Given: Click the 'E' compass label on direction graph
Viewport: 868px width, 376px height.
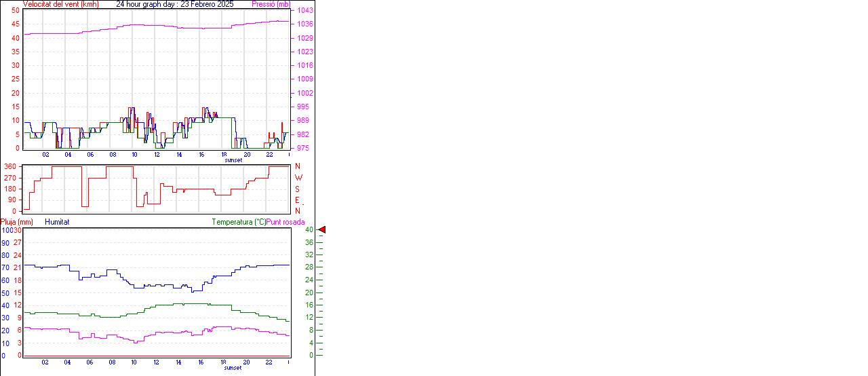Looking at the screenshot, I should click(297, 200).
